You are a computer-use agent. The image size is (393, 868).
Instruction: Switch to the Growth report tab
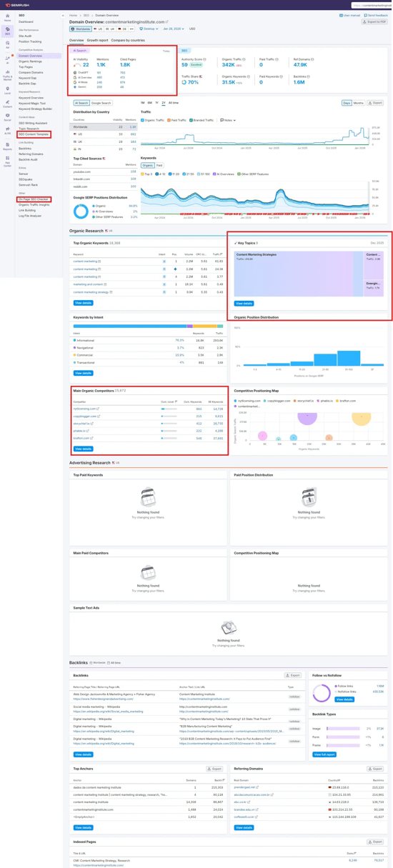pyautogui.click(x=98, y=41)
